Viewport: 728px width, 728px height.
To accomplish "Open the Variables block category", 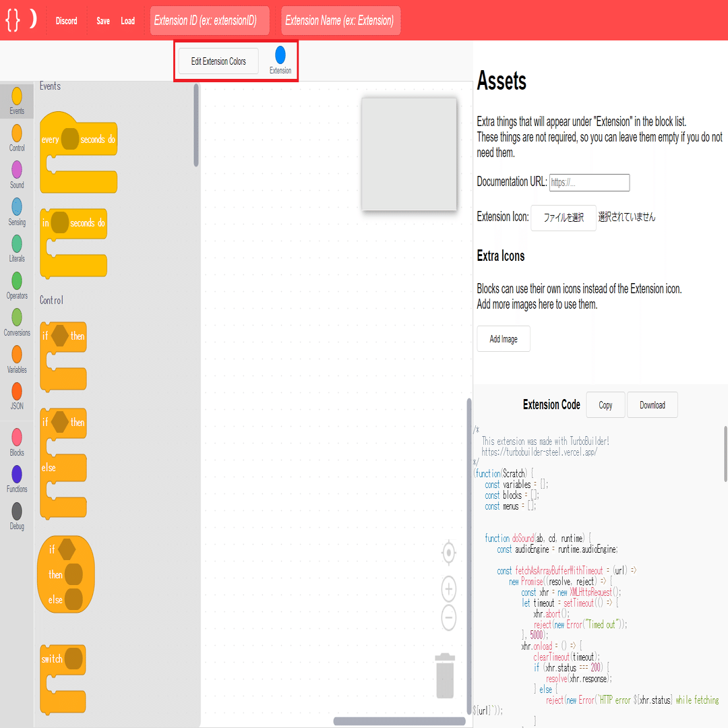I will point(17,360).
